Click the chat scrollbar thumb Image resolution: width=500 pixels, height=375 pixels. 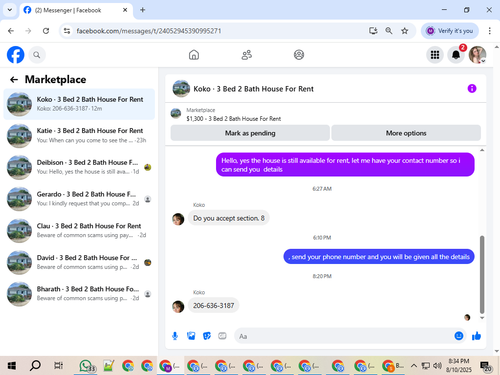click(x=482, y=274)
